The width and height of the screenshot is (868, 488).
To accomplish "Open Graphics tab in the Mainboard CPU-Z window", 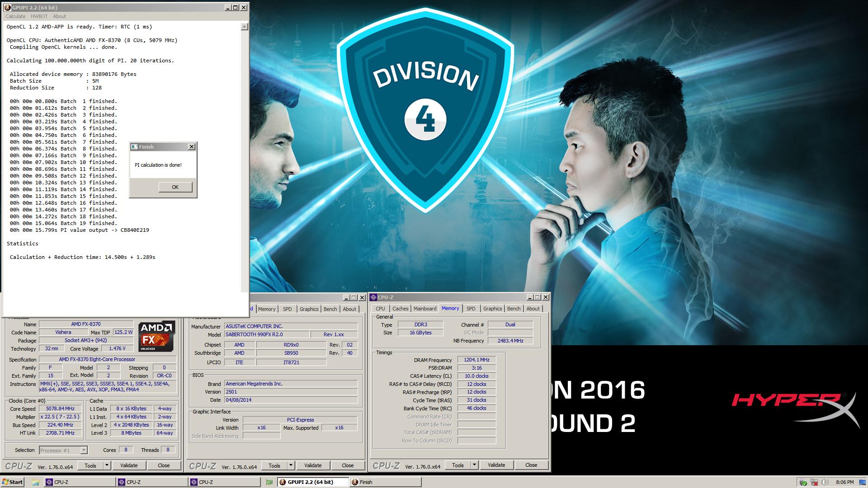I will coord(309,309).
